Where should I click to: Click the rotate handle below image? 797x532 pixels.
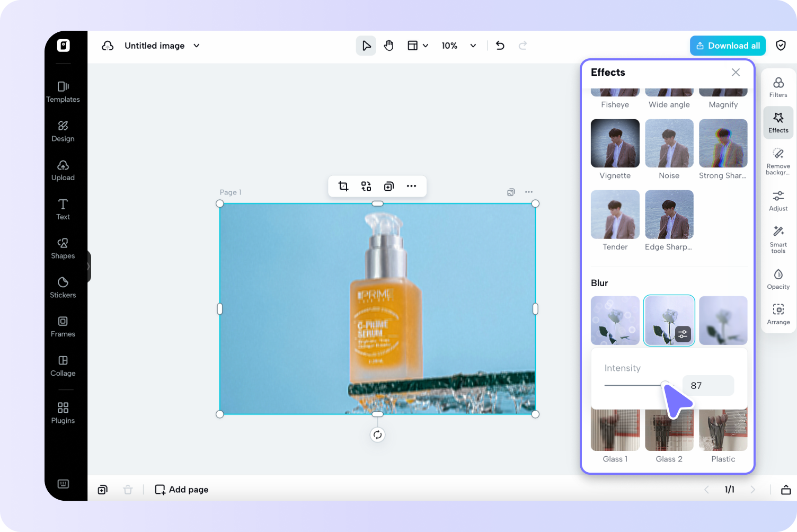(x=377, y=435)
